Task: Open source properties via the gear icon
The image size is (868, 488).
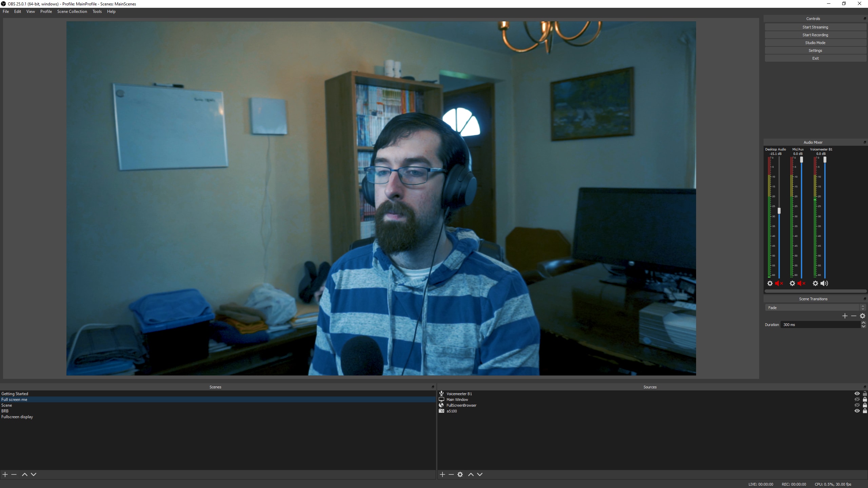Action: (x=460, y=474)
